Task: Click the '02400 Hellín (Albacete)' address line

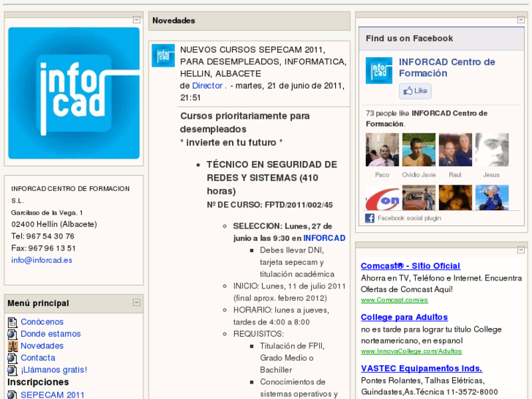Action: (x=54, y=225)
